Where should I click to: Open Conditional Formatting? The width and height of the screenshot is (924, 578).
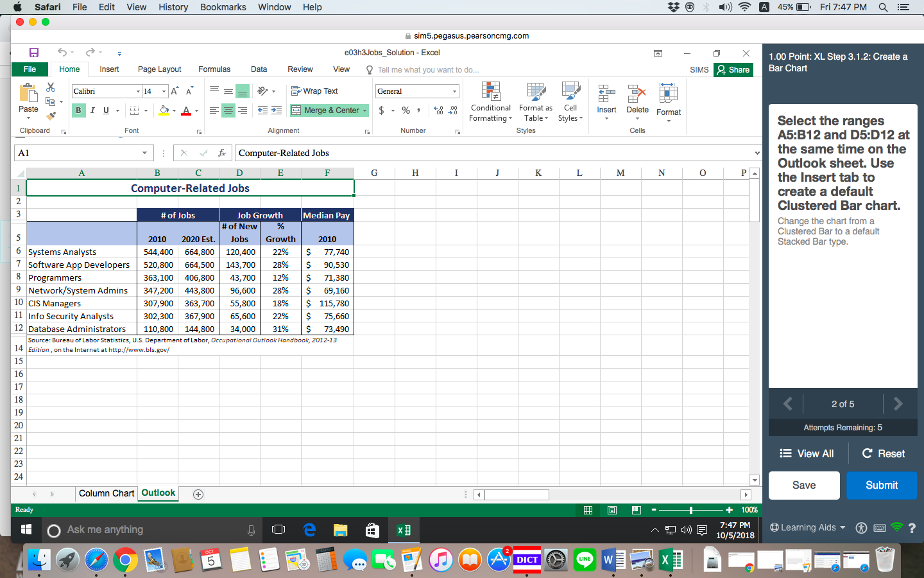491,102
